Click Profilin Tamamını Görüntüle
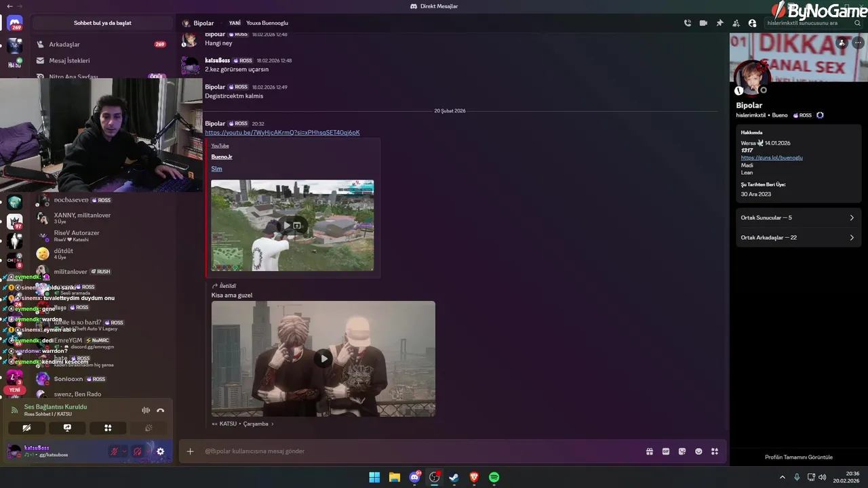868x488 pixels. point(799,457)
